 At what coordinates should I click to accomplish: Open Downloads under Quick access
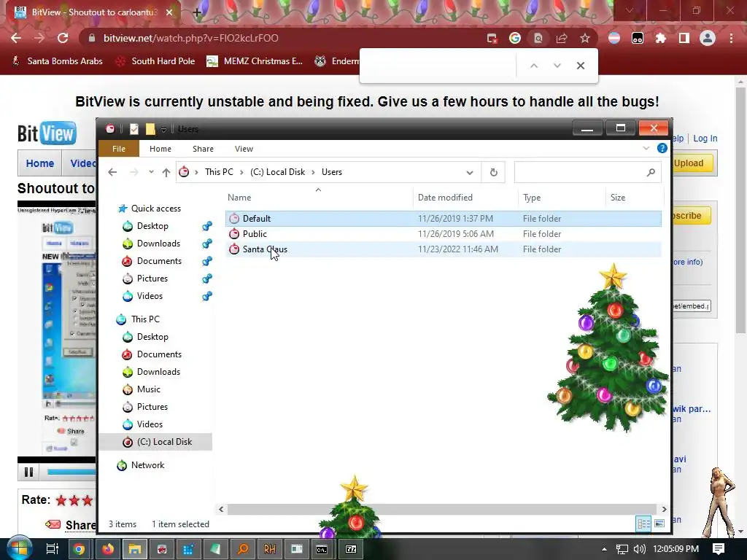click(x=158, y=244)
